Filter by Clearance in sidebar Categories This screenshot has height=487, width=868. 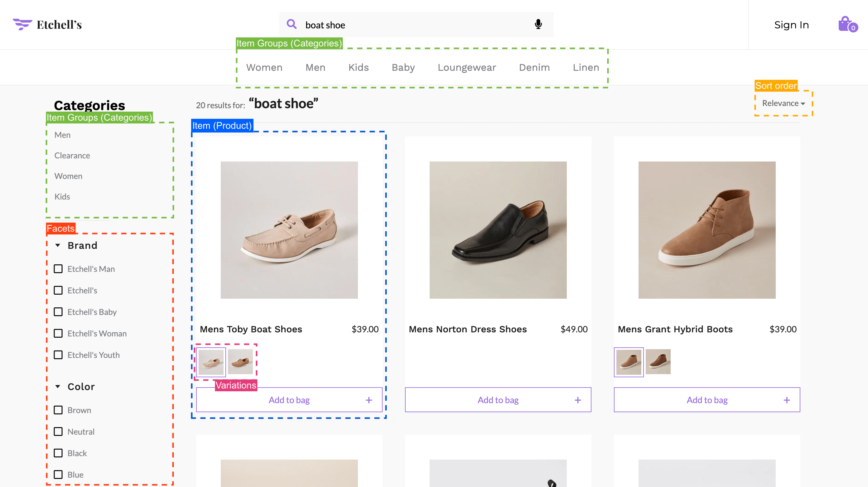click(x=72, y=156)
